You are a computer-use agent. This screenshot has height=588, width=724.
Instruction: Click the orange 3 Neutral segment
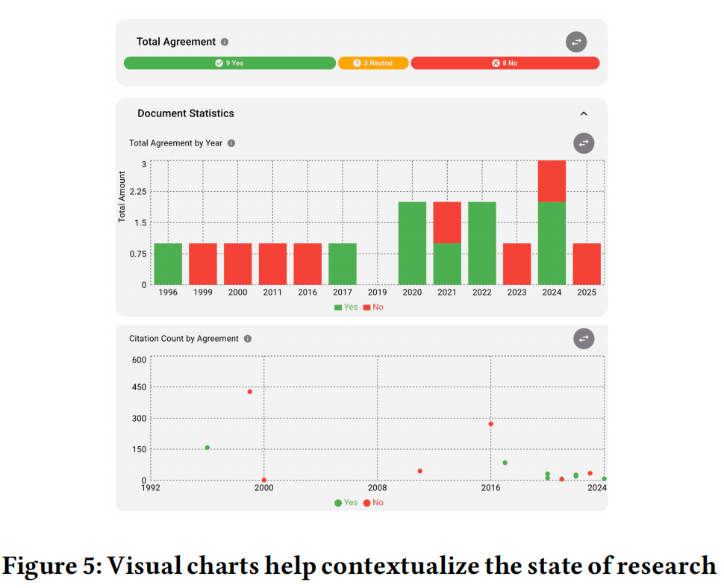click(x=373, y=63)
